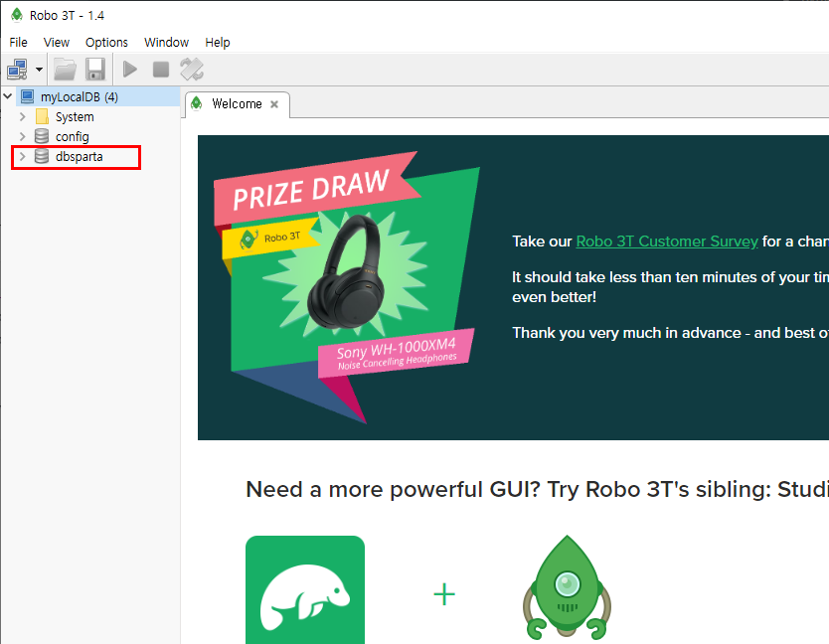The image size is (829, 644).
Task: Expand the dbsparta database node
Action: click(x=22, y=156)
